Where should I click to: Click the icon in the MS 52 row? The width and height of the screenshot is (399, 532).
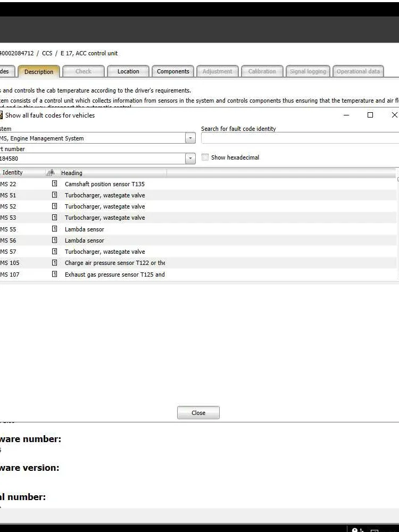click(x=54, y=206)
